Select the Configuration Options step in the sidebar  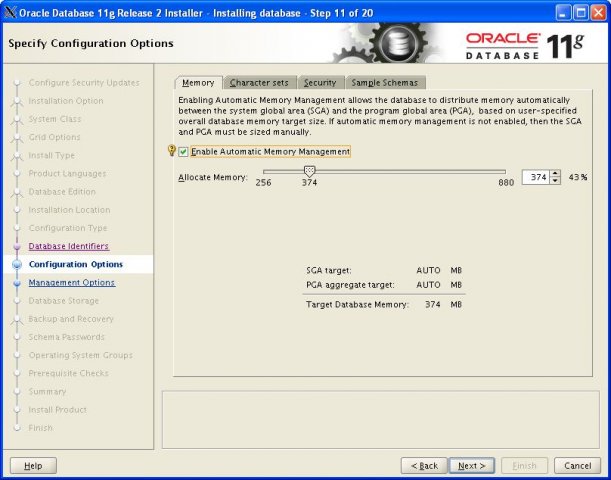(76, 264)
